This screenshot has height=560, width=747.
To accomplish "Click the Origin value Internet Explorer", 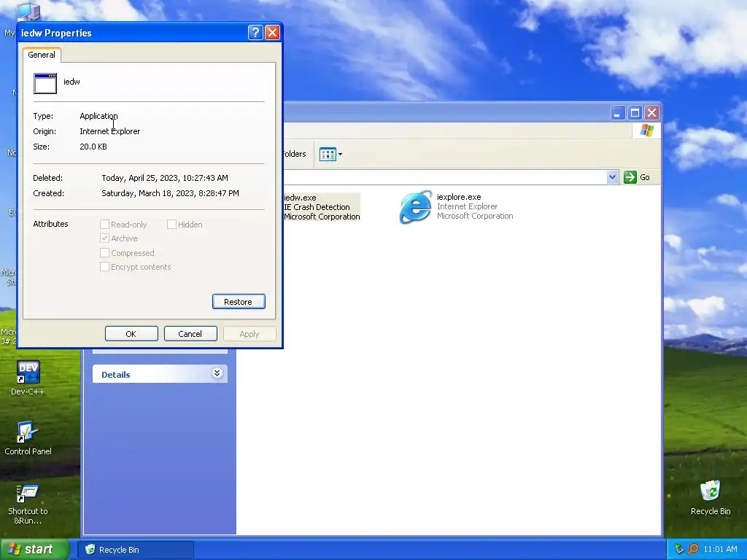I will coord(109,131).
